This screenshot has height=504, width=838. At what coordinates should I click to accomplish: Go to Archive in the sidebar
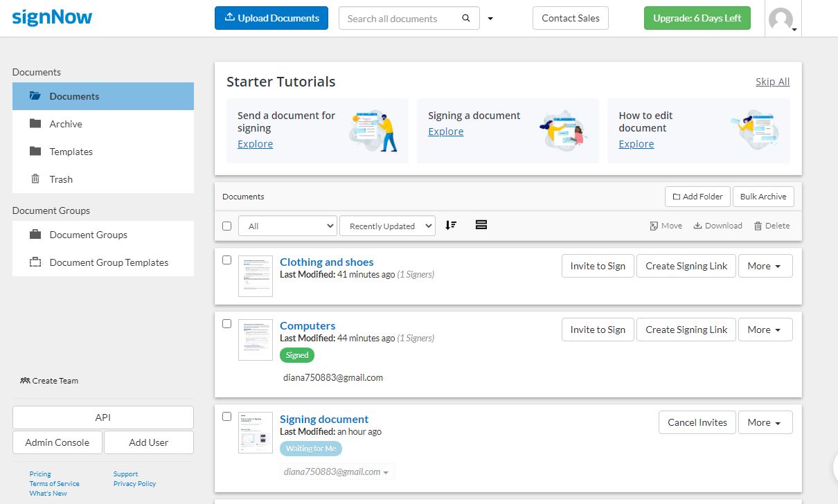[103, 124]
